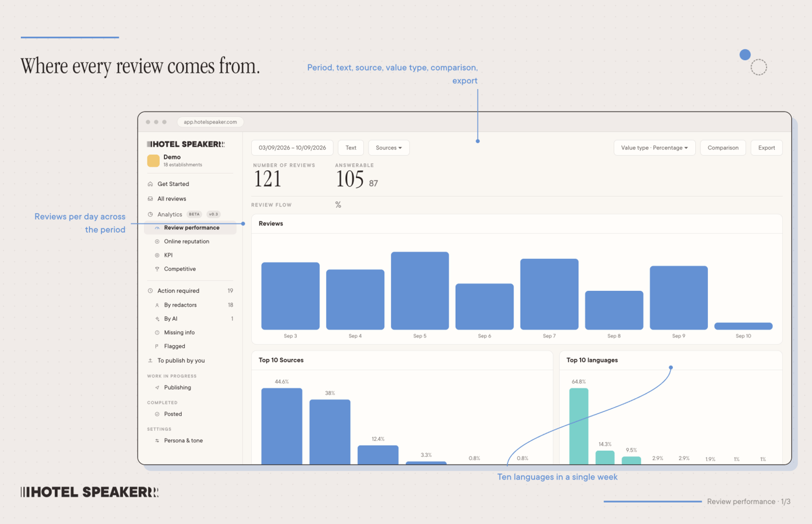Click the Competitive trophy icon
812x524 pixels.
click(x=157, y=269)
